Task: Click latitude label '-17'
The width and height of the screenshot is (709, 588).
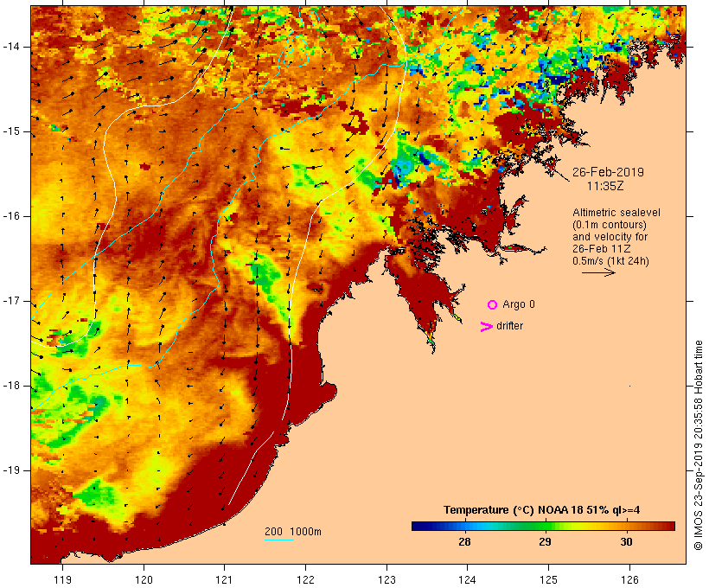Action: (x=10, y=301)
